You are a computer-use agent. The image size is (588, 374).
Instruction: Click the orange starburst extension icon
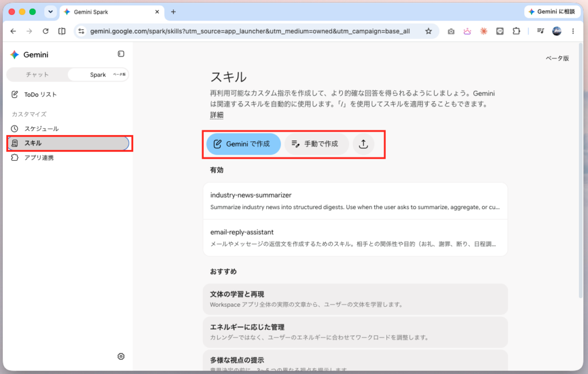(483, 32)
